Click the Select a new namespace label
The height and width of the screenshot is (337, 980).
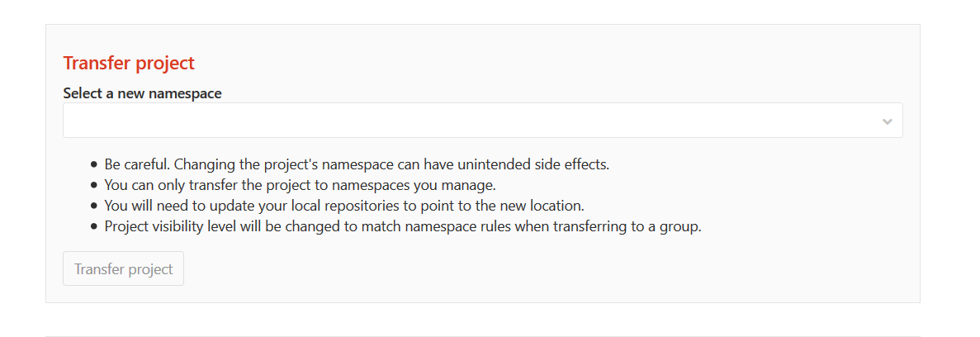[142, 93]
